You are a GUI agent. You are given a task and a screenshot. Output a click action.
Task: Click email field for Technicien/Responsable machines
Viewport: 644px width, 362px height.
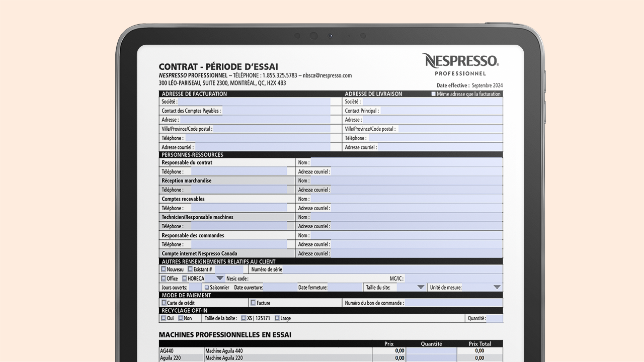click(x=417, y=226)
